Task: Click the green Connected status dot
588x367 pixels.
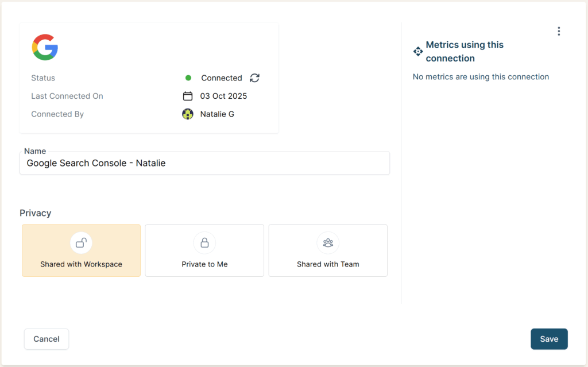Action: click(x=188, y=78)
